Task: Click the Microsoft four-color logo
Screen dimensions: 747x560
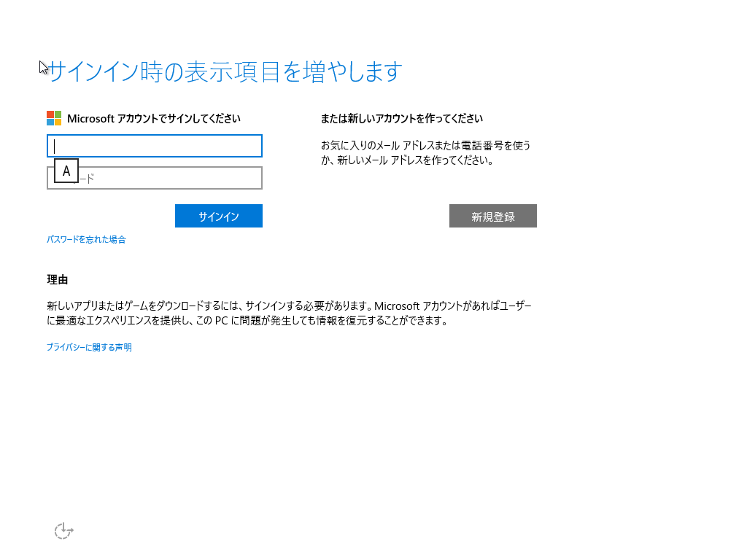Action: click(54, 118)
